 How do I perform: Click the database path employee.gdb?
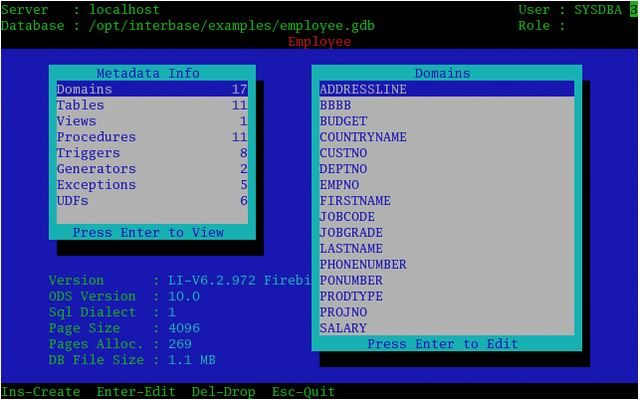(231, 26)
